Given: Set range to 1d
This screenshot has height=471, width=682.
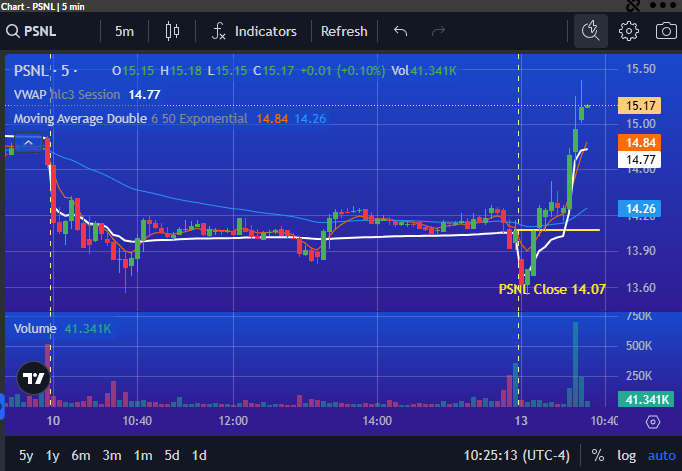Looking at the screenshot, I should point(199,455).
